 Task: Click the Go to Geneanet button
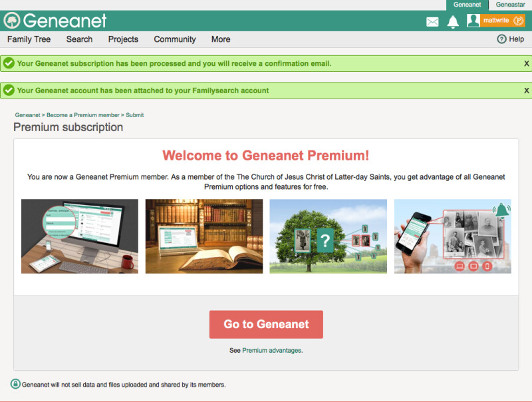(266, 324)
